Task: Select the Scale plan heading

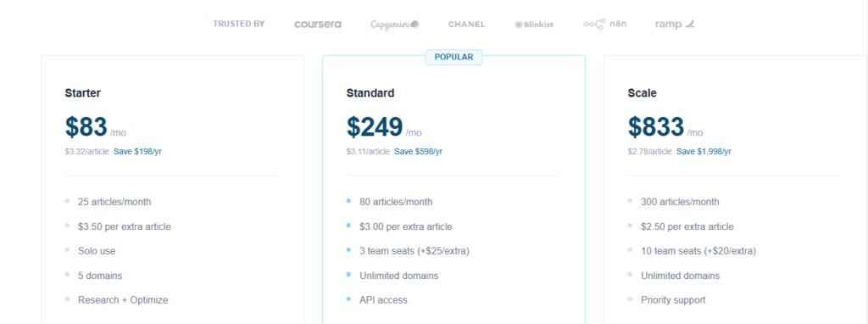Action: click(x=643, y=93)
